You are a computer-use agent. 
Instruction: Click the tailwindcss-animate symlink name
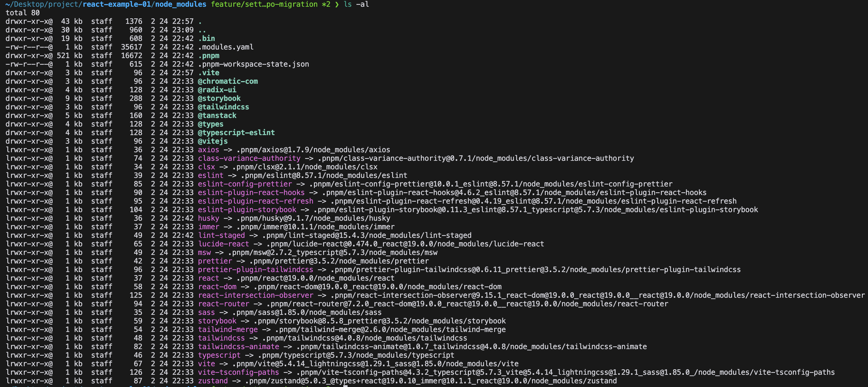(238, 347)
